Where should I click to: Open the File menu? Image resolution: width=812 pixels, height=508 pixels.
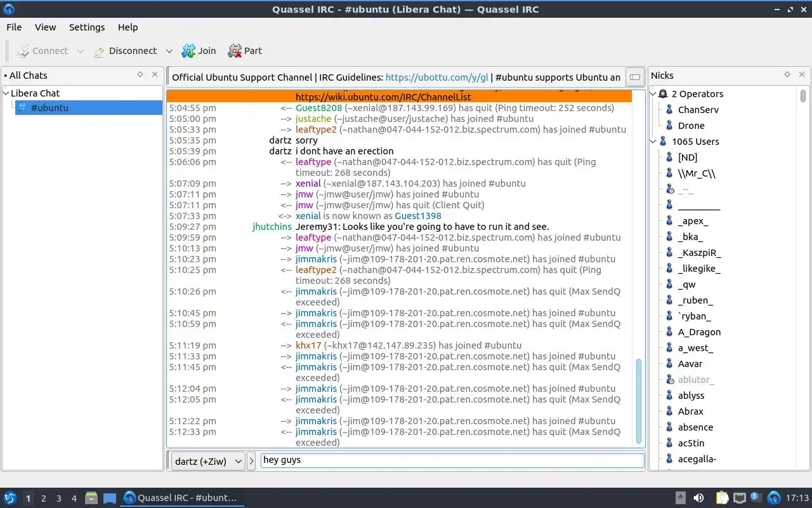pyautogui.click(x=14, y=27)
